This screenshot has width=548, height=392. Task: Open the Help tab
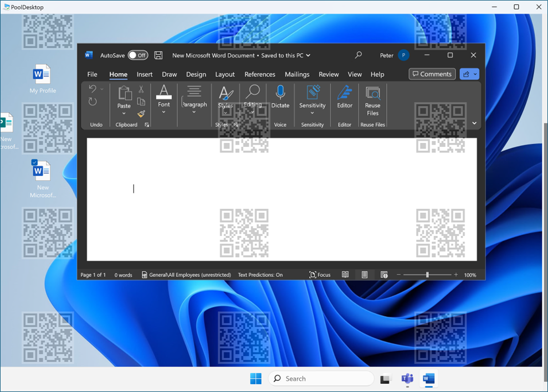(x=377, y=74)
